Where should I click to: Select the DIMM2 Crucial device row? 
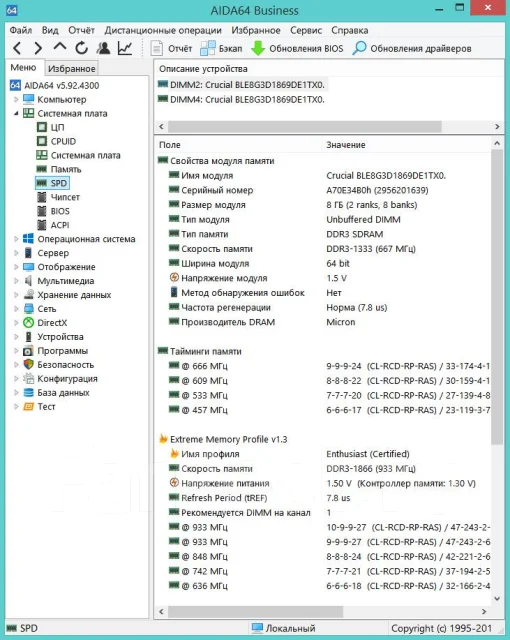[x=242, y=84]
